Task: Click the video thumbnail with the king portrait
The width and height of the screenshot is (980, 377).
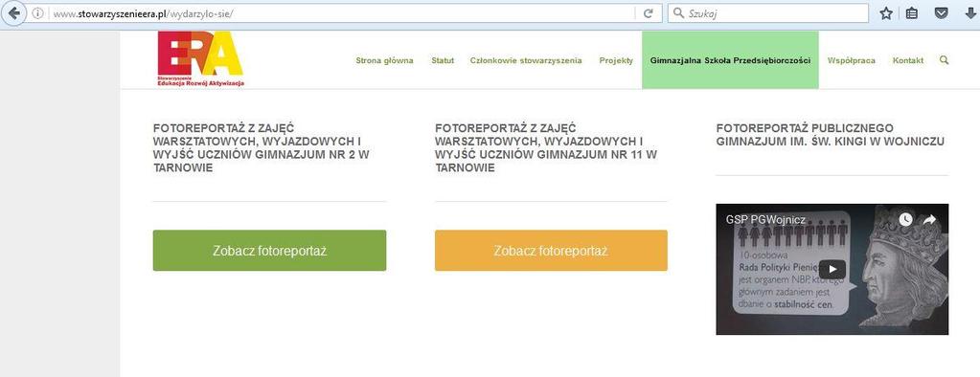Action: coord(832,269)
